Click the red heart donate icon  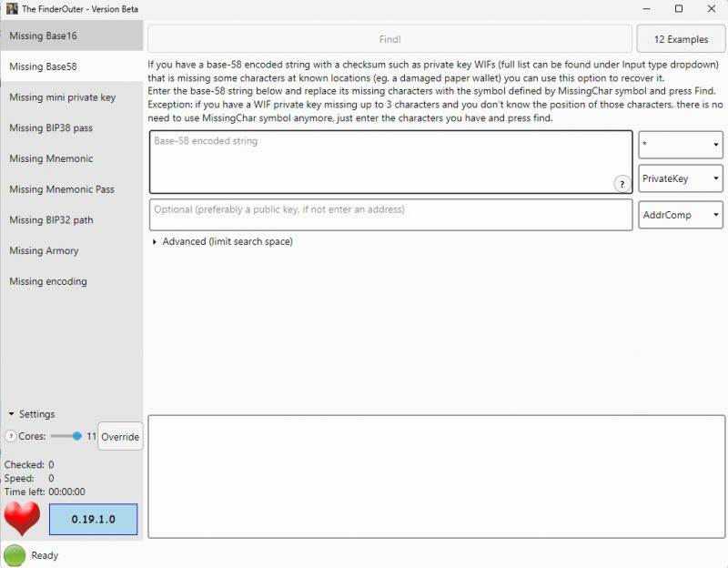point(23,518)
